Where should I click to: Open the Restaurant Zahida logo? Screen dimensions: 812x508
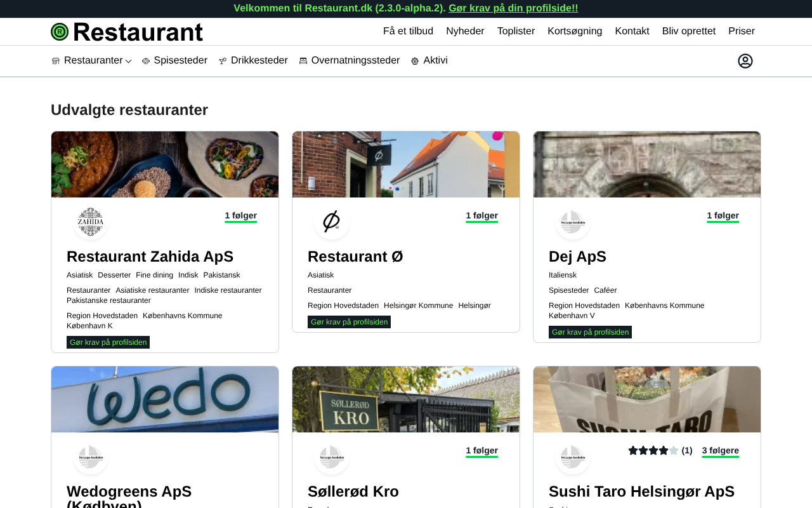pyautogui.click(x=91, y=222)
